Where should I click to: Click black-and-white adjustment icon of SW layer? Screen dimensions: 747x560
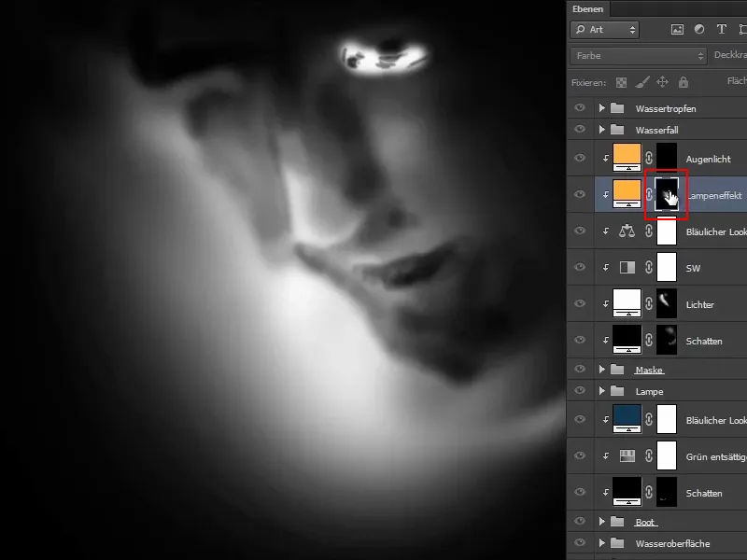(627, 268)
